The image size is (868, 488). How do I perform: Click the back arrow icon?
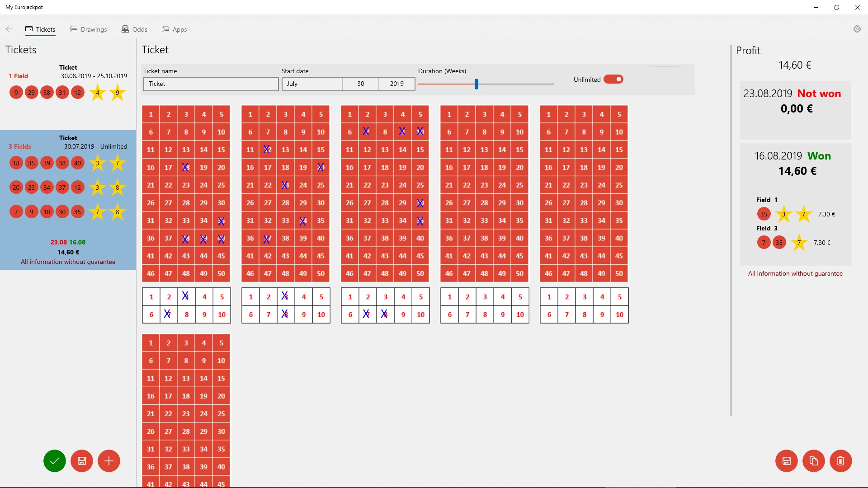(9, 29)
